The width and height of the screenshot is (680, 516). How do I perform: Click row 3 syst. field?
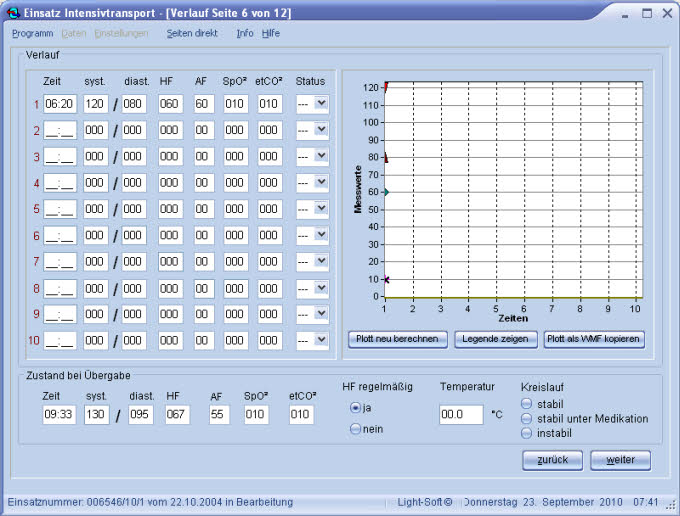(x=95, y=157)
